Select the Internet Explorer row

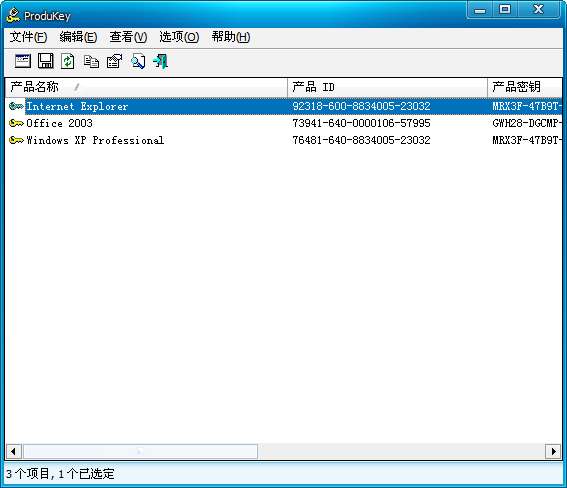click(x=284, y=106)
